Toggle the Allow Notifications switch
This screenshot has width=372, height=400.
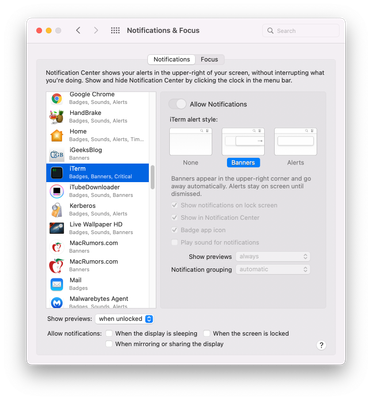point(177,104)
